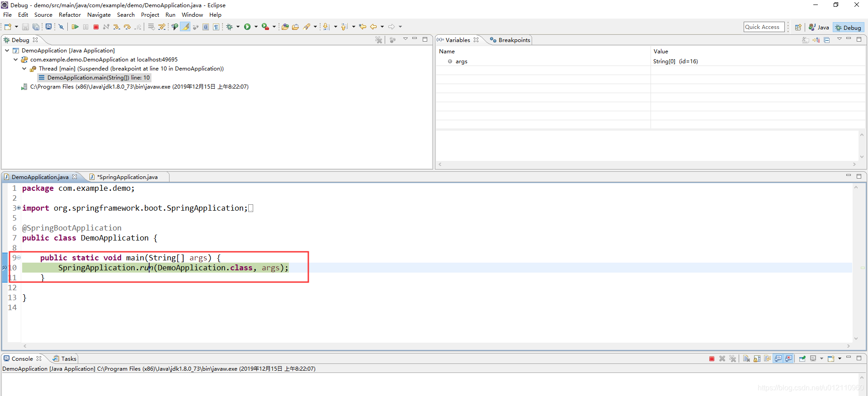The image size is (868, 396).
Task: Collapse the Thread [main] tree node
Action: (24, 69)
